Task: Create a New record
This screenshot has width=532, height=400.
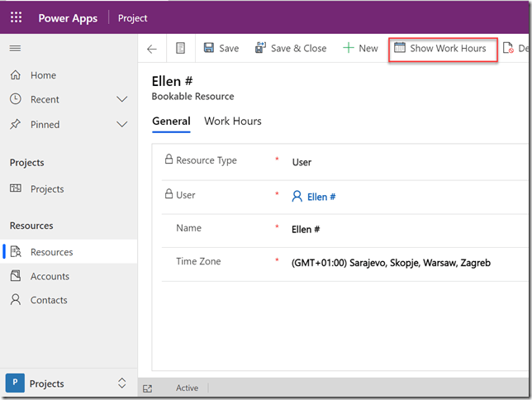Action: coord(360,49)
